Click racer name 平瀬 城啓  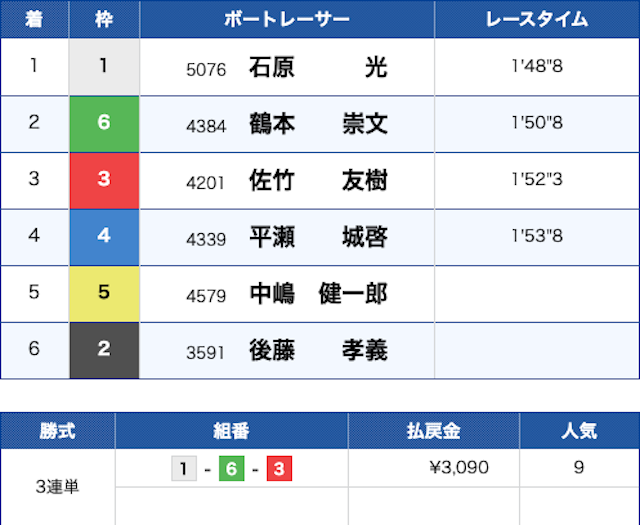click(317, 237)
